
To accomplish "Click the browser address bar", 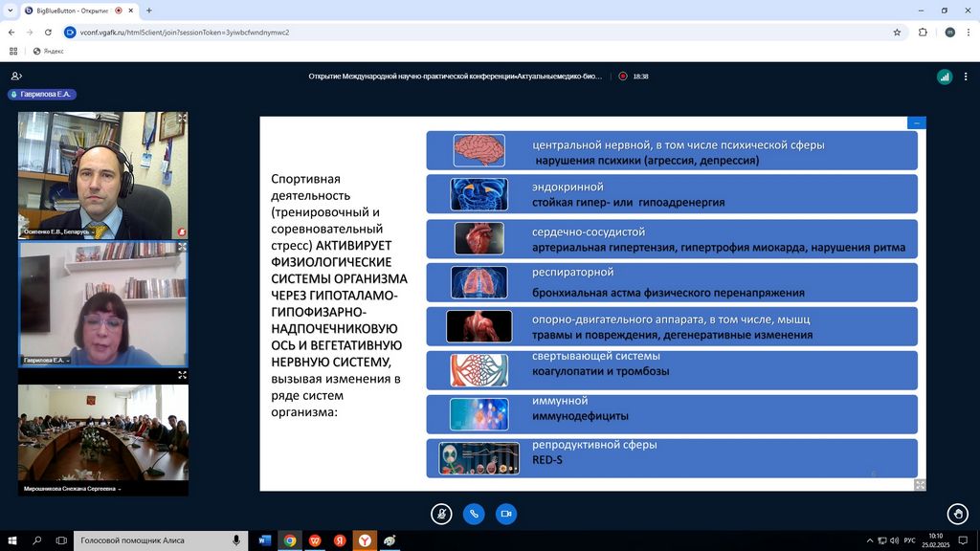I will pyautogui.click(x=479, y=32).
